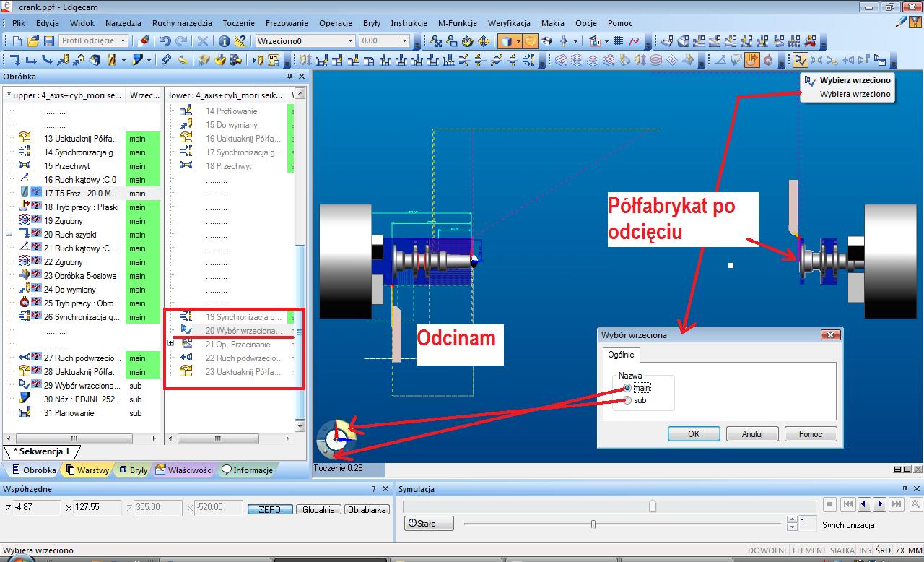Step the simulation backward
Screen dimensions: 924x562
[x=864, y=504]
